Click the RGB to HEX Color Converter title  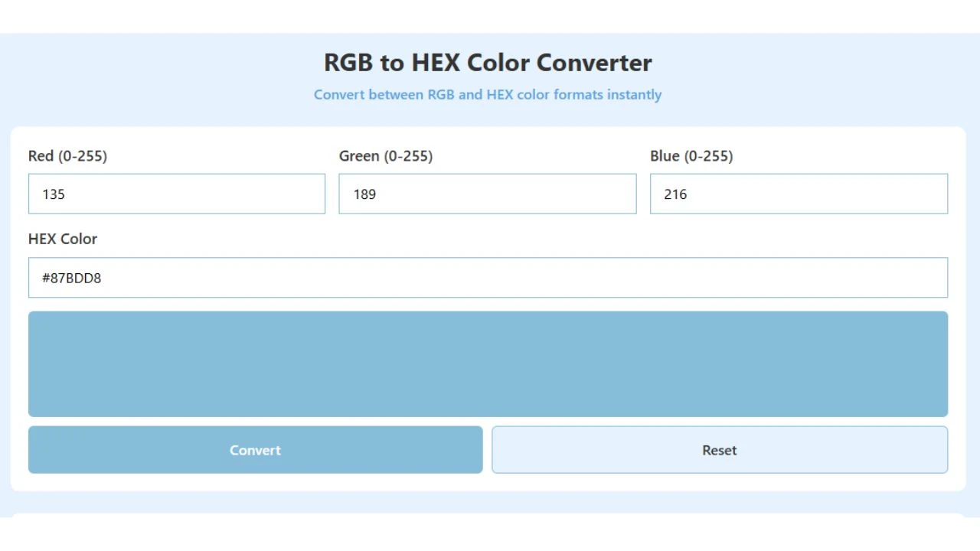(488, 63)
